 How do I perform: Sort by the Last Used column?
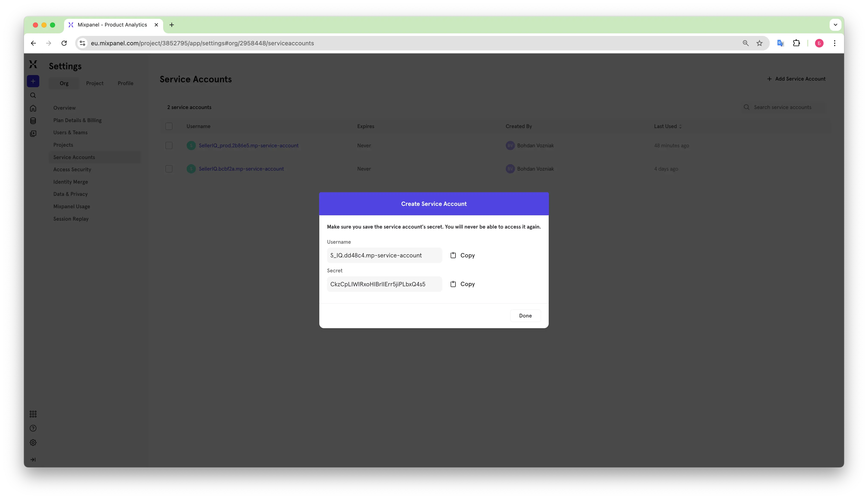tap(668, 127)
